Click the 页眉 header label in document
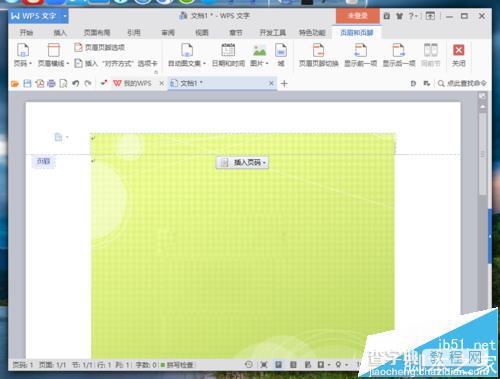Image resolution: width=500 pixels, height=379 pixels. pos(43,161)
